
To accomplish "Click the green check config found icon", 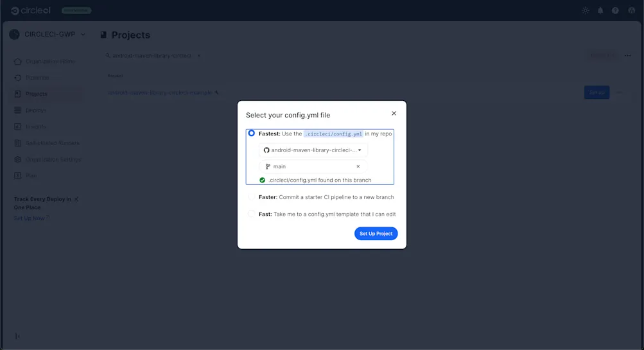I will [x=262, y=180].
